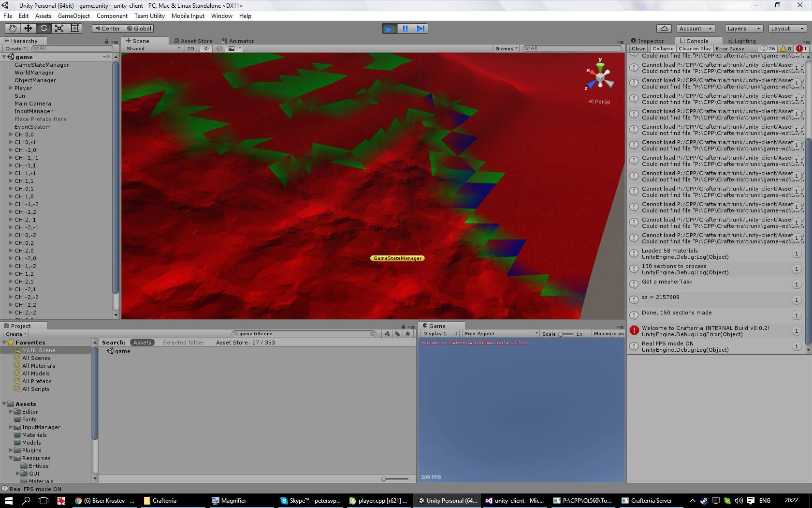Select the Rotate tool
Viewport: 812px width, 508px height.
point(43,29)
